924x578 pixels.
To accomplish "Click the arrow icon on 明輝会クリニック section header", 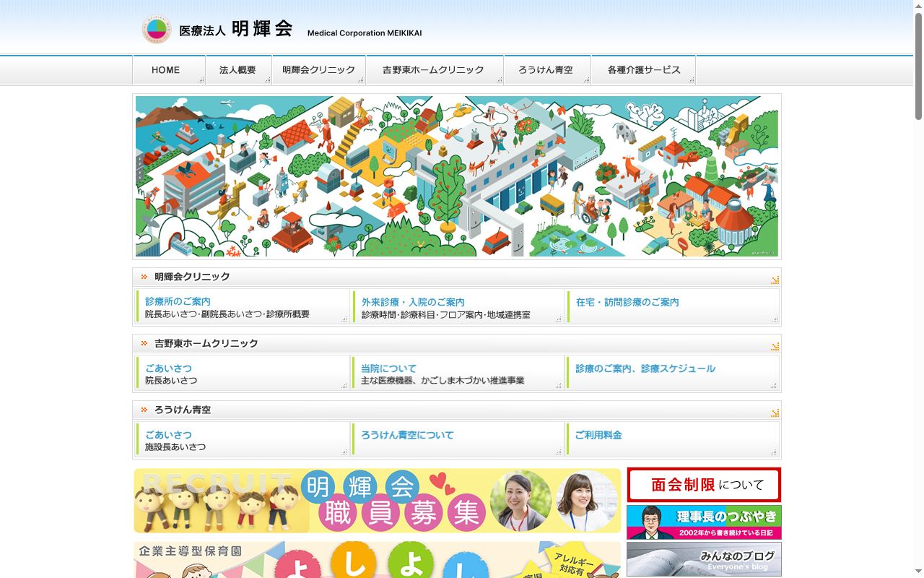I will tap(775, 280).
